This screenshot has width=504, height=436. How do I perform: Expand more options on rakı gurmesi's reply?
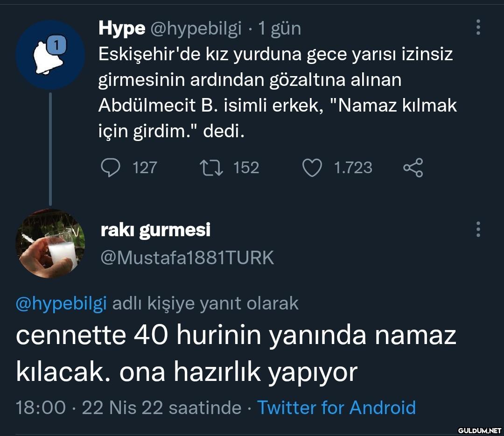point(478,230)
